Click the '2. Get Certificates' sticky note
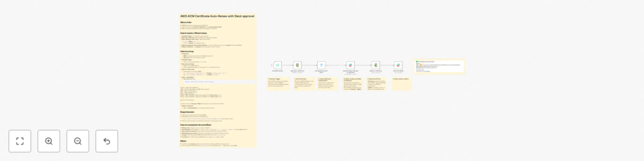Image resolution: width=644 pixels, height=161 pixels. point(304,84)
